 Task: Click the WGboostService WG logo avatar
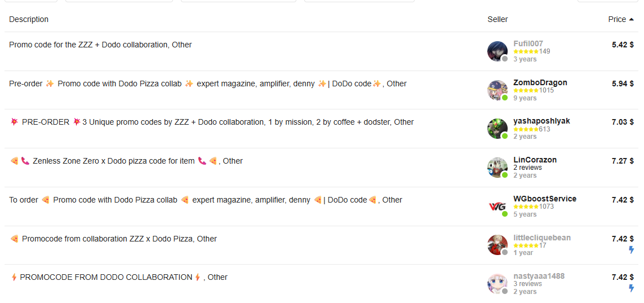tap(498, 207)
